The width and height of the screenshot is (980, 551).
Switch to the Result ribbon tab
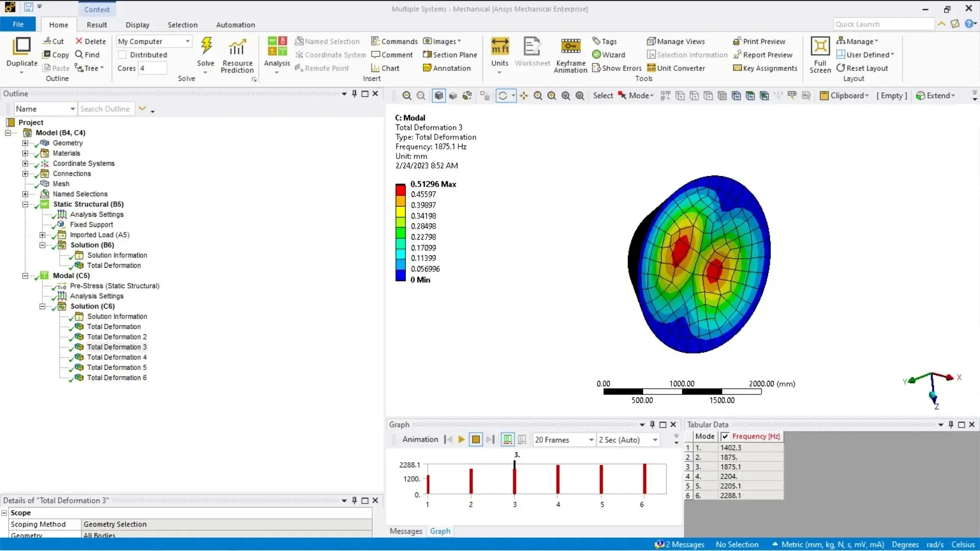(96, 24)
